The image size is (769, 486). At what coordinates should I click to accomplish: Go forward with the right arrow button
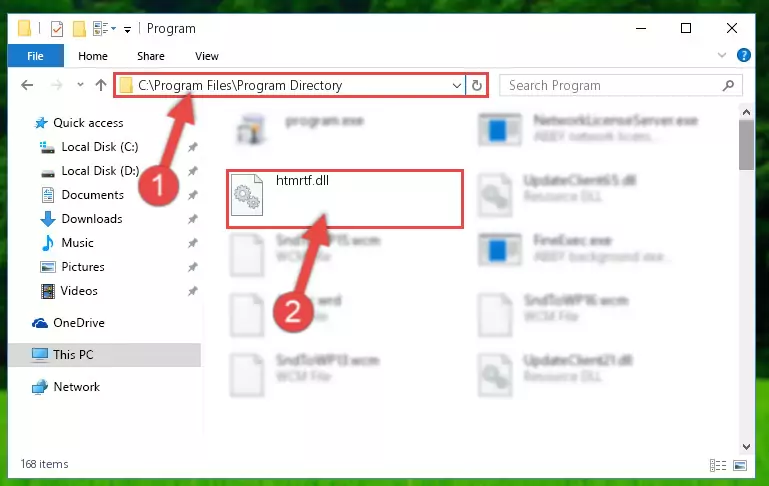[x=57, y=85]
